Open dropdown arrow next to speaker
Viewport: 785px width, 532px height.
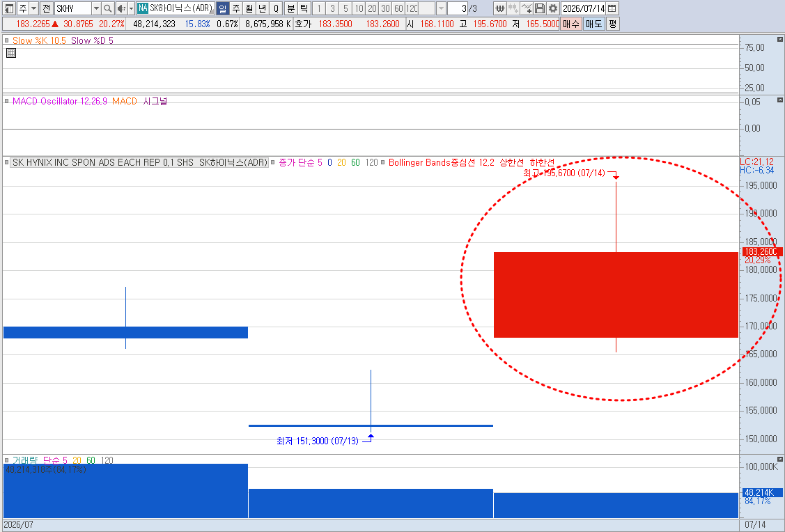tap(131, 8)
